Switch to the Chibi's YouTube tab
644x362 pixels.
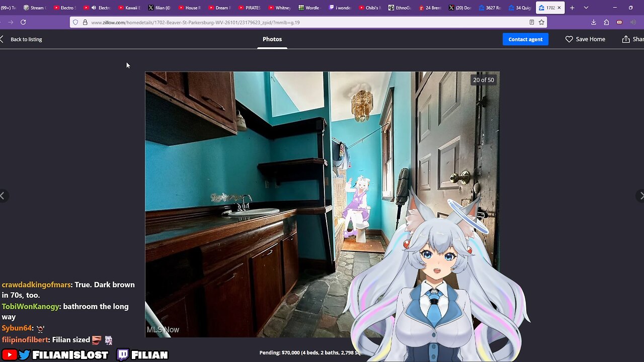coord(369,8)
